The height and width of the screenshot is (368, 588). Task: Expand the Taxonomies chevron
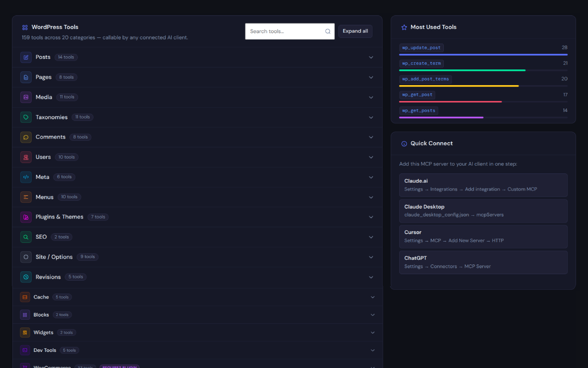tap(371, 117)
